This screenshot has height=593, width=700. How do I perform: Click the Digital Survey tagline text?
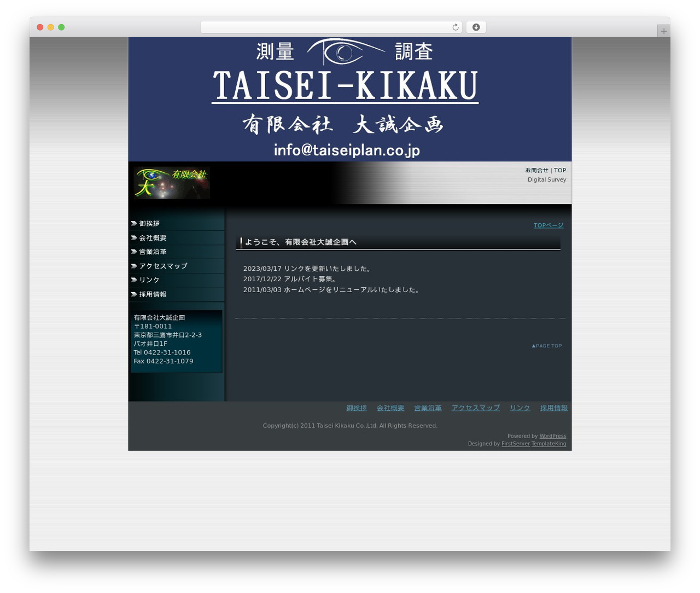click(547, 180)
